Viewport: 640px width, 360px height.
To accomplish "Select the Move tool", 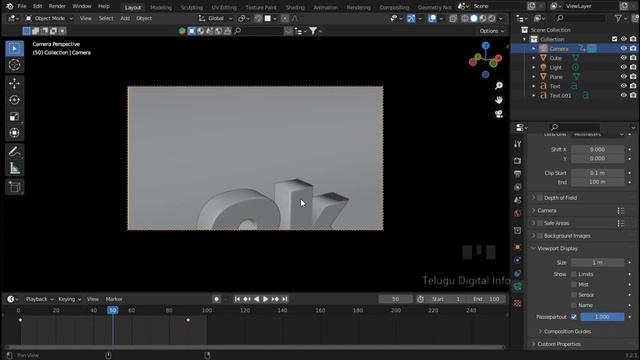I will tap(14, 84).
